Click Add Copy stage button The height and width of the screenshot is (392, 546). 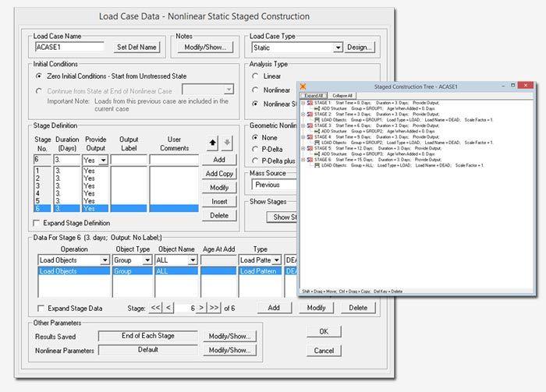(219, 174)
